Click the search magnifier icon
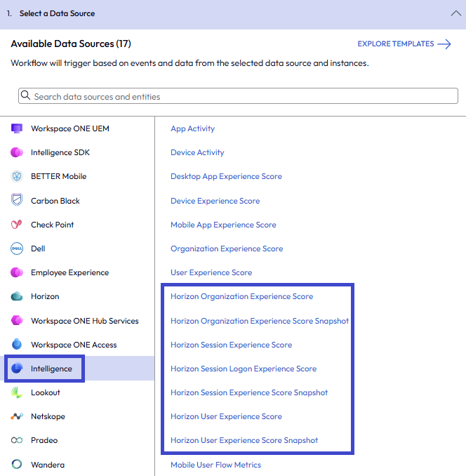The width and height of the screenshot is (466, 476). click(x=25, y=95)
